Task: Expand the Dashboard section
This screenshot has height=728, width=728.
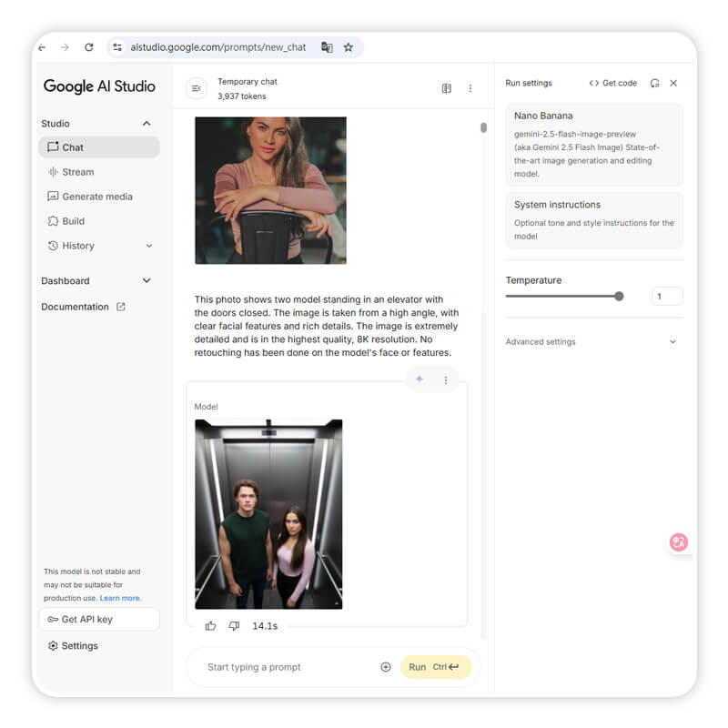Action: [x=147, y=281]
